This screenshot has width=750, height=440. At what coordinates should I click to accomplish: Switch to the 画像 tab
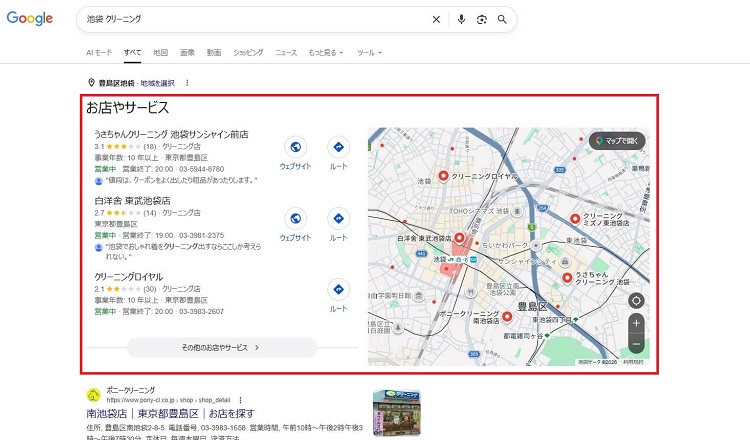click(x=187, y=53)
